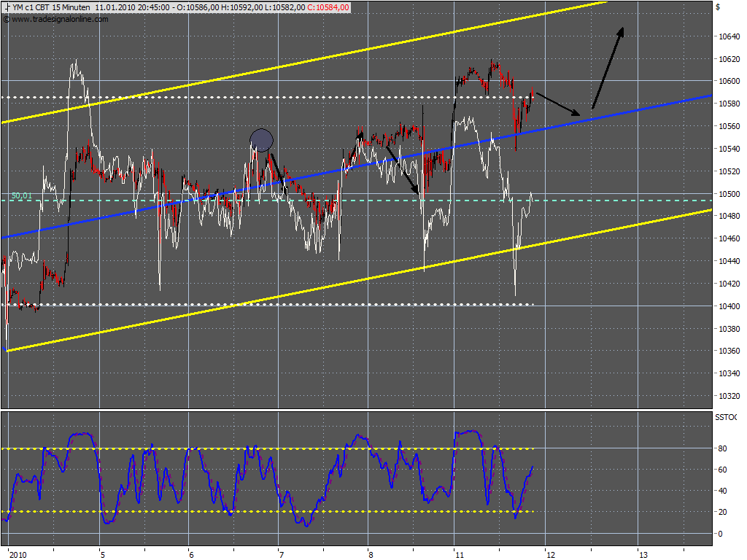Click the 10480 price axis label
This screenshot has height=560, width=747.
(x=729, y=216)
